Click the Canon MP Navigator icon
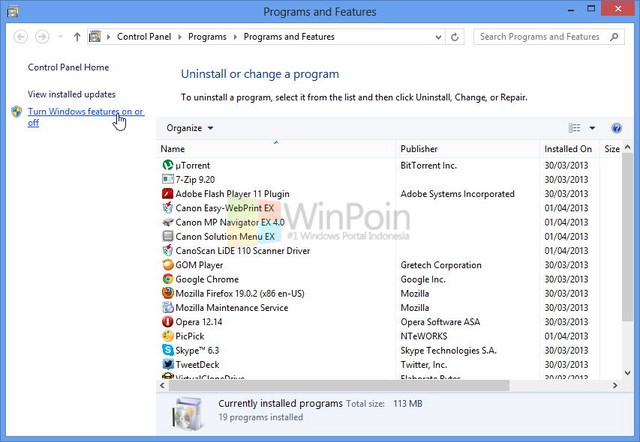Screen dimensions: 640x442 coord(168,222)
